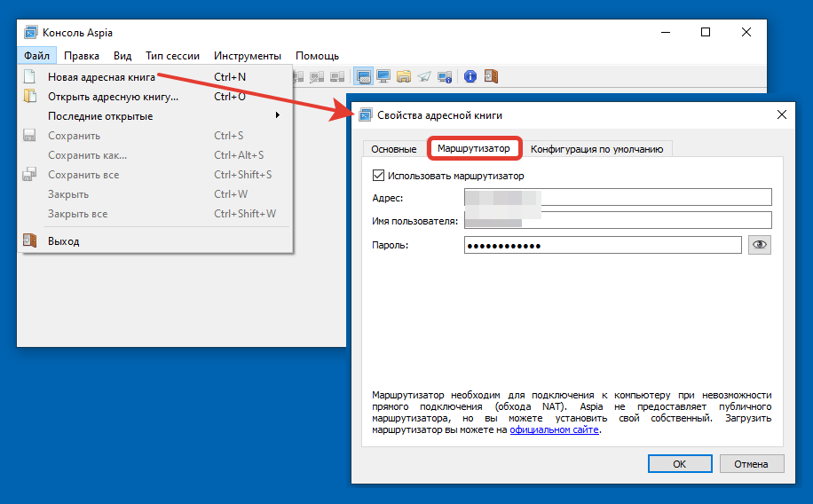Follow the 'официальном сайте' link
813x504 pixels.
click(x=555, y=430)
